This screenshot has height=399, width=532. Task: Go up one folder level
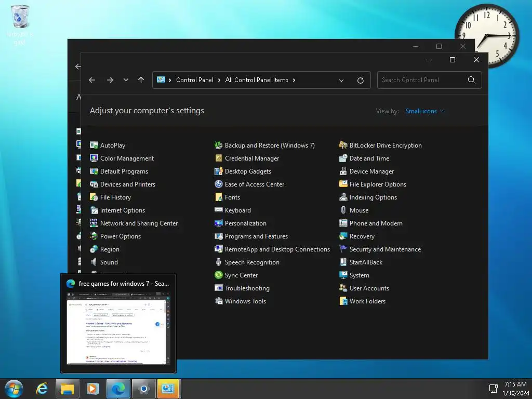pyautogui.click(x=141, y=80)
